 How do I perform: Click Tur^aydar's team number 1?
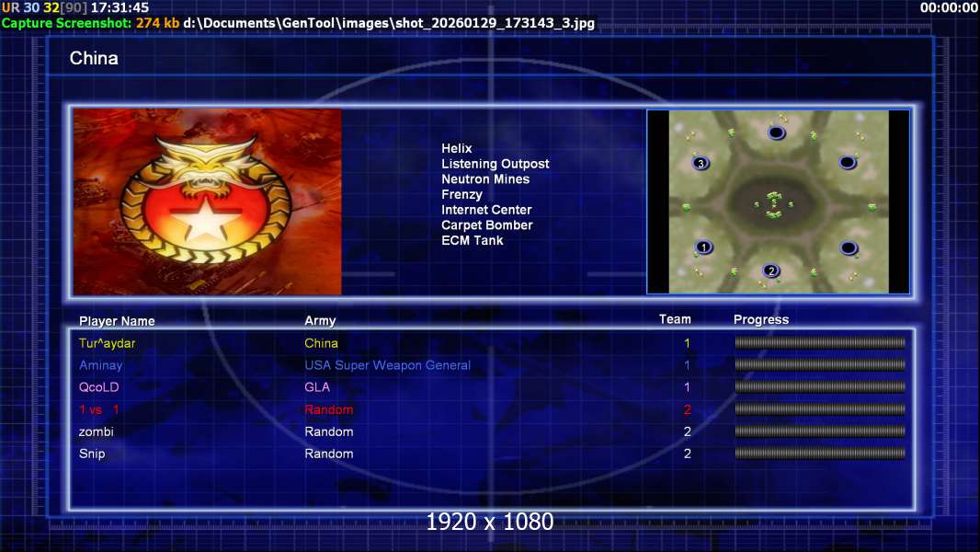coord(687,343)
